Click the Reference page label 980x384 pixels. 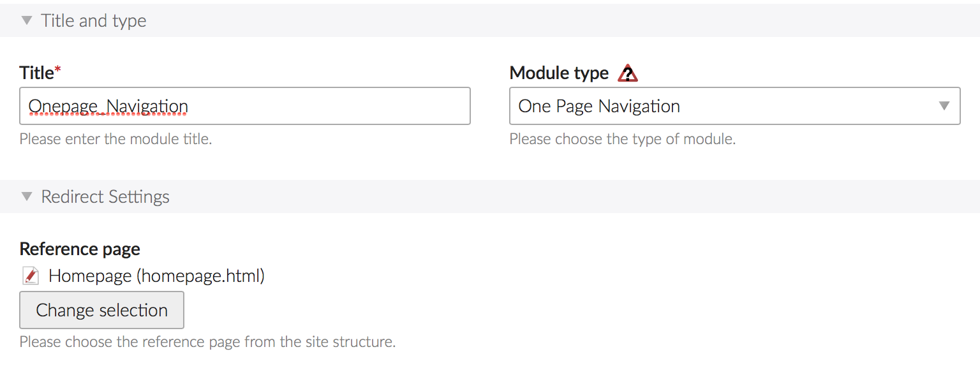coord(80,249)
